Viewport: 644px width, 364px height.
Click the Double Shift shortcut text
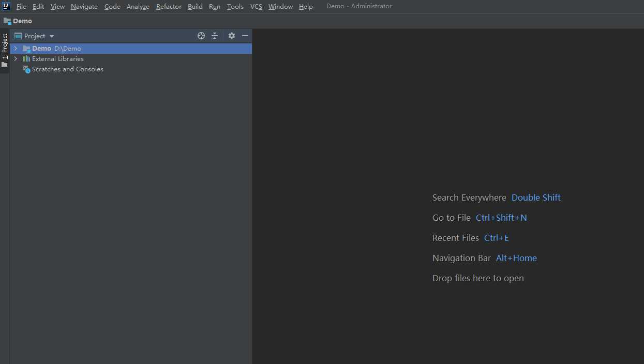tap(536, 198)
